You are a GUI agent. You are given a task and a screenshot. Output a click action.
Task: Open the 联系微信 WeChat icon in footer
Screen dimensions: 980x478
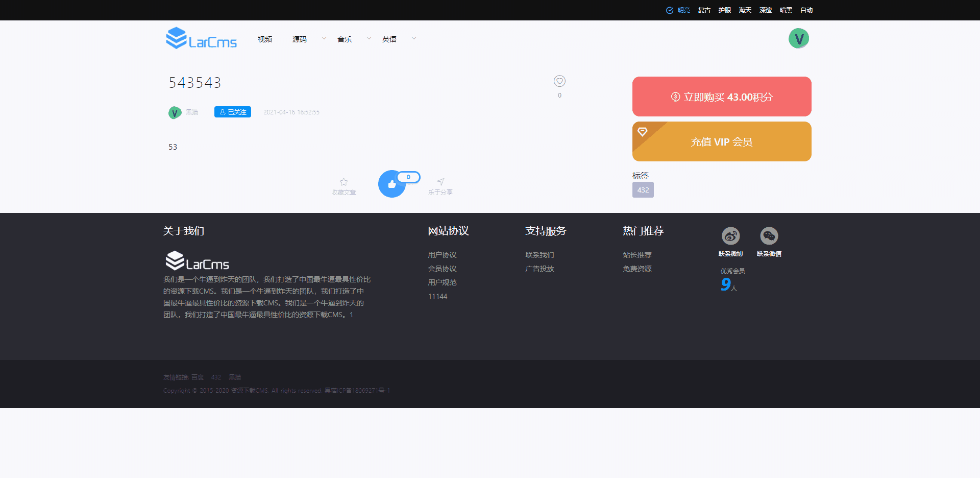(769, 236)
